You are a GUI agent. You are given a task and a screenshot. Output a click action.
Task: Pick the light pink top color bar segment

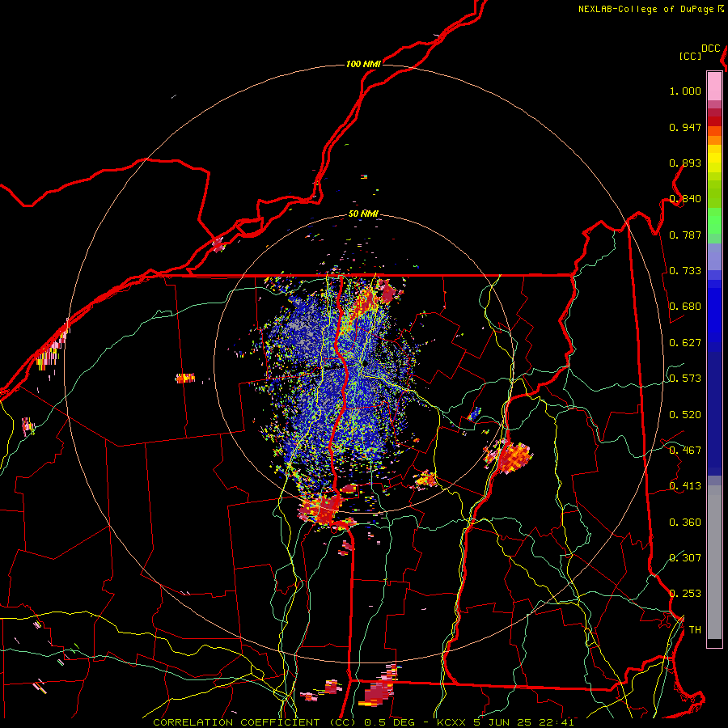[x=714, y=86]
